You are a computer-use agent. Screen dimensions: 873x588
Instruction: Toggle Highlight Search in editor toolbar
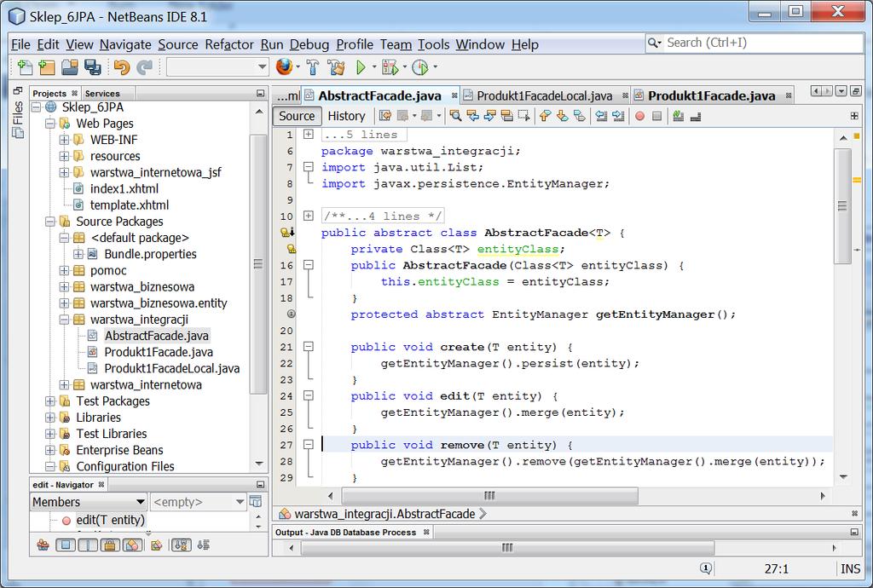pyautogui.click(x=506, y=116)
